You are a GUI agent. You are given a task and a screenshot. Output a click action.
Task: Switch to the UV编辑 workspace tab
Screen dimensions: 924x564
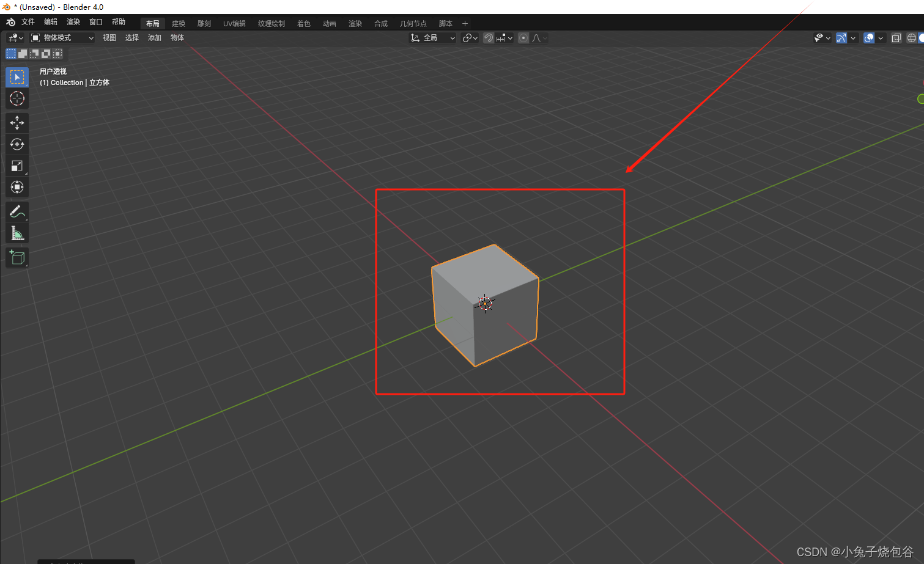pyautogui.click(x=234, y=24)
